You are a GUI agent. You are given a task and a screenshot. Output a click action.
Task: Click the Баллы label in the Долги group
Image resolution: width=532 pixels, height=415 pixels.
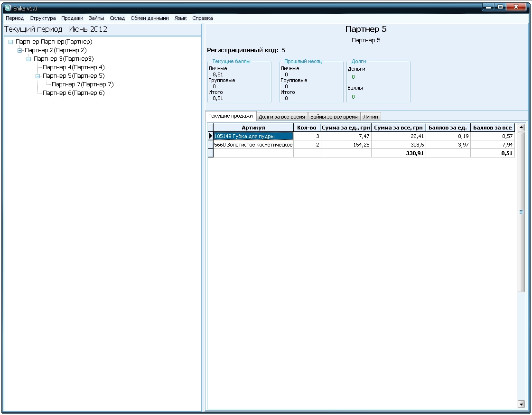(x=355, y=88)
